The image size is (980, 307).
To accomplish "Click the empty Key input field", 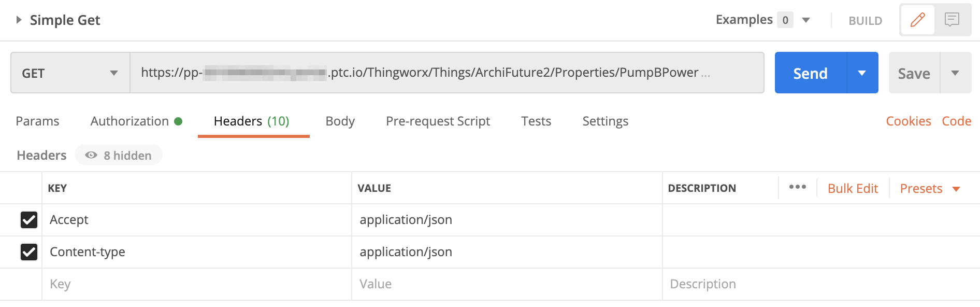I will point(197,284).
